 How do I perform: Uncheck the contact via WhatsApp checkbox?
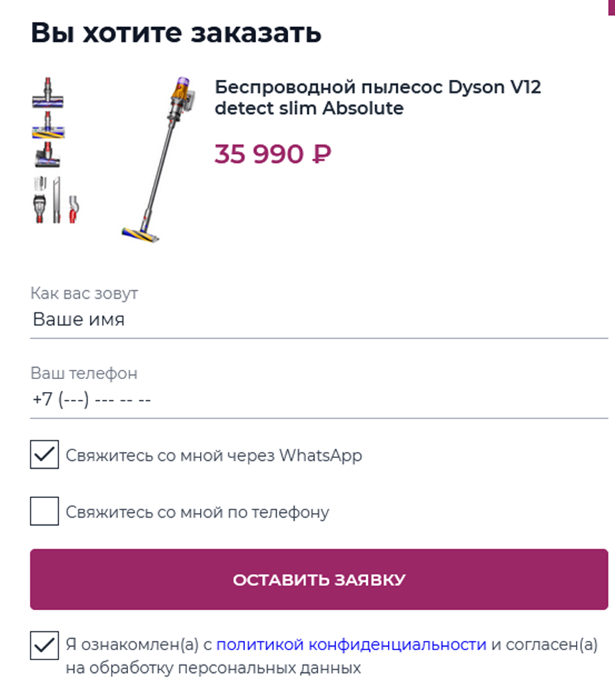pos(44,455)
